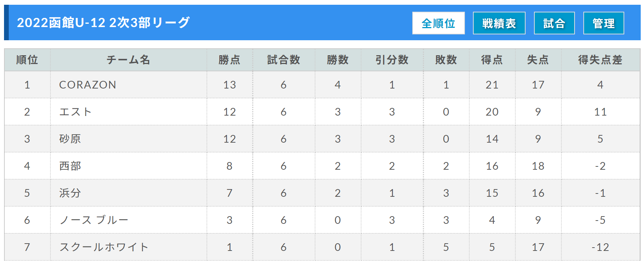The height and width of the screenshot is (267, 644).
Task: Click the 管理 button
Action: 603,23
